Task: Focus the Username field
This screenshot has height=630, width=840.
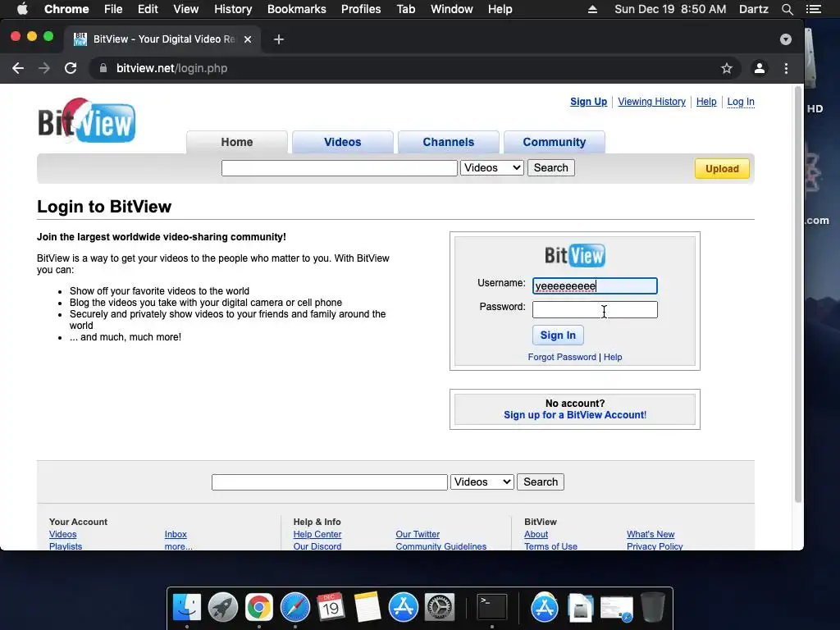Action: click(595, 285)
